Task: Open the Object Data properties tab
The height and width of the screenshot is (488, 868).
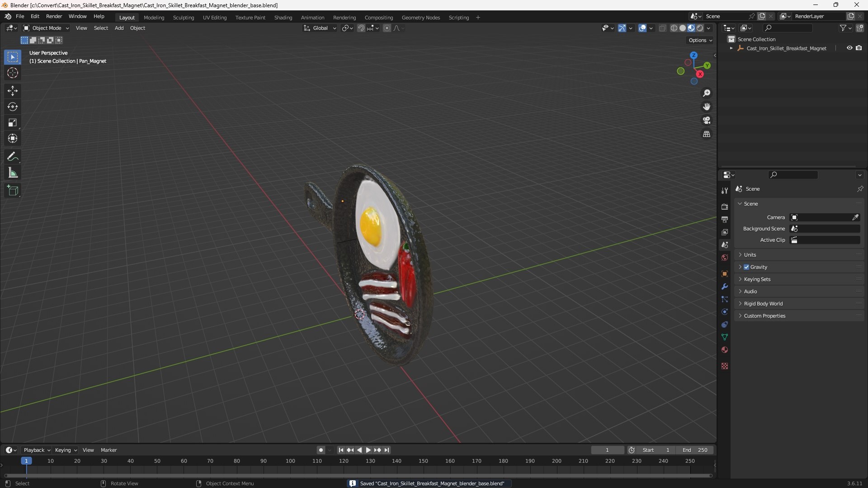Action: [725, 337]
